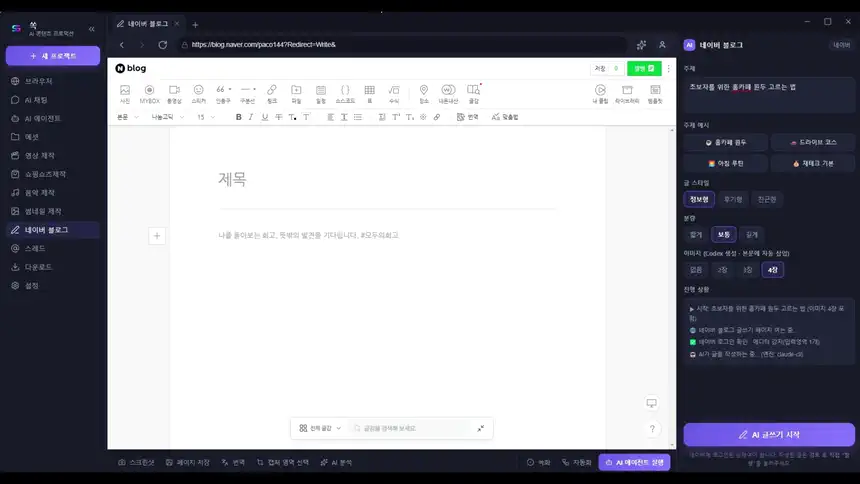Open the 내돈내산 receipt icon
This screenshot has height=484, width=860.
pyautogui.click(x=448, y=93)
